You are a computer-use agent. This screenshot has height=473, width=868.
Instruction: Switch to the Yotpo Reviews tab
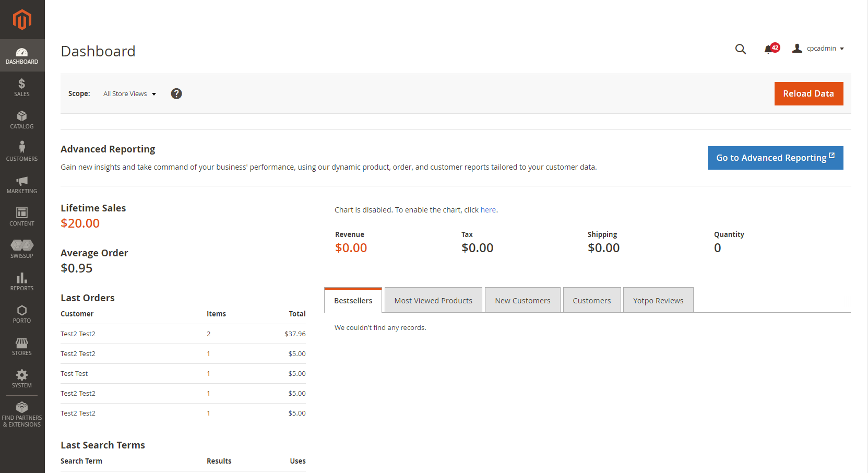click(x=658, y=300)
